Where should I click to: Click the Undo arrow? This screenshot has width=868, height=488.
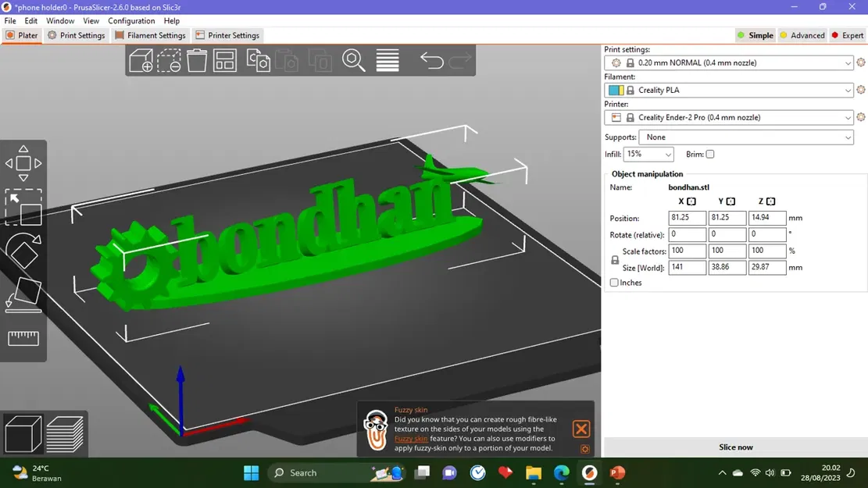(x=432, y=60)
